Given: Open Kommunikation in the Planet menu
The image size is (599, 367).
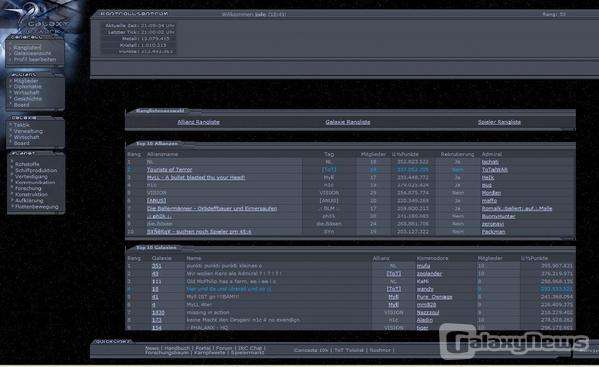Looking at the screenshot, I should click(35, 182).
